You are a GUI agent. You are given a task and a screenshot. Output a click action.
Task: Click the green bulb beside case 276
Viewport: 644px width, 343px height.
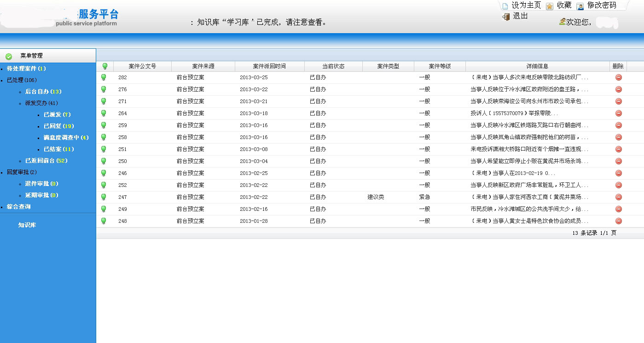click(104, 89)
